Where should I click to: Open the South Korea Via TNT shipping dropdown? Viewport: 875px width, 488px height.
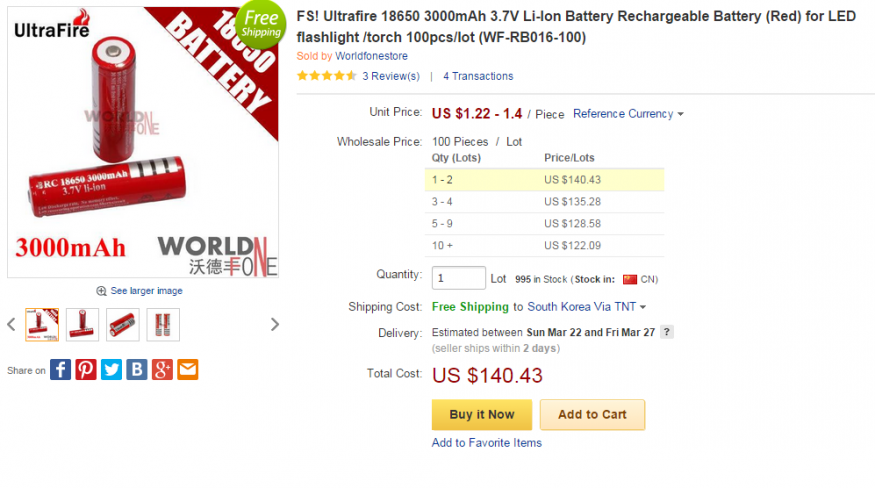(x=586, y=307)
